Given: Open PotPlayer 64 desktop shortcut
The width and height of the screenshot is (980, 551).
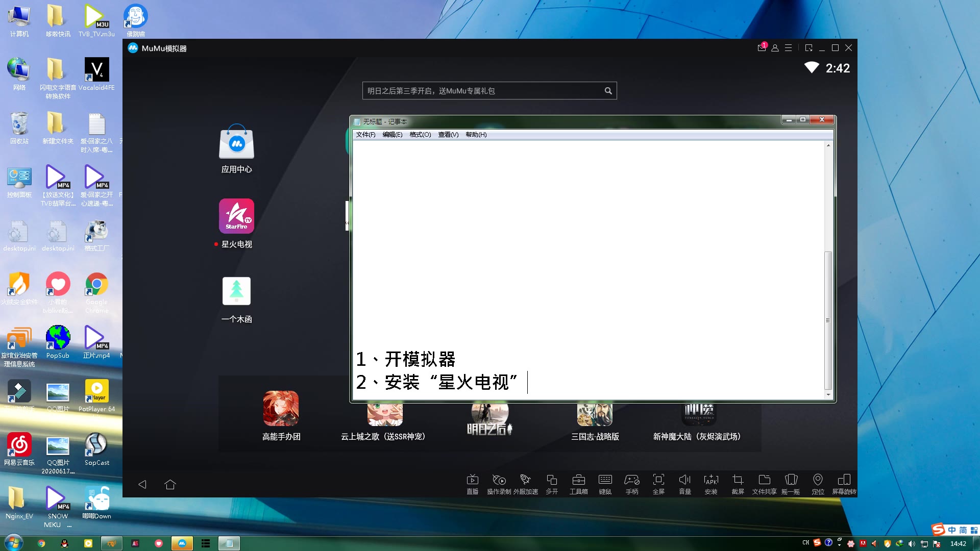Looking at the screenshot, I should 96,396.
